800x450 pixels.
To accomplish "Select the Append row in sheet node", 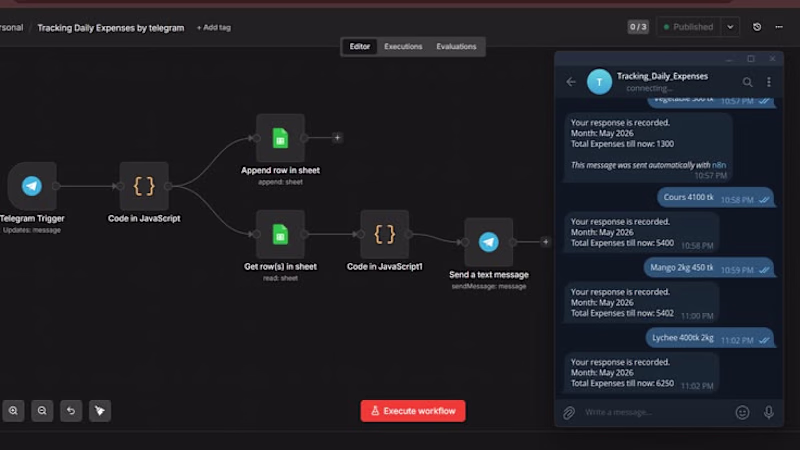I will pos(280,138).
